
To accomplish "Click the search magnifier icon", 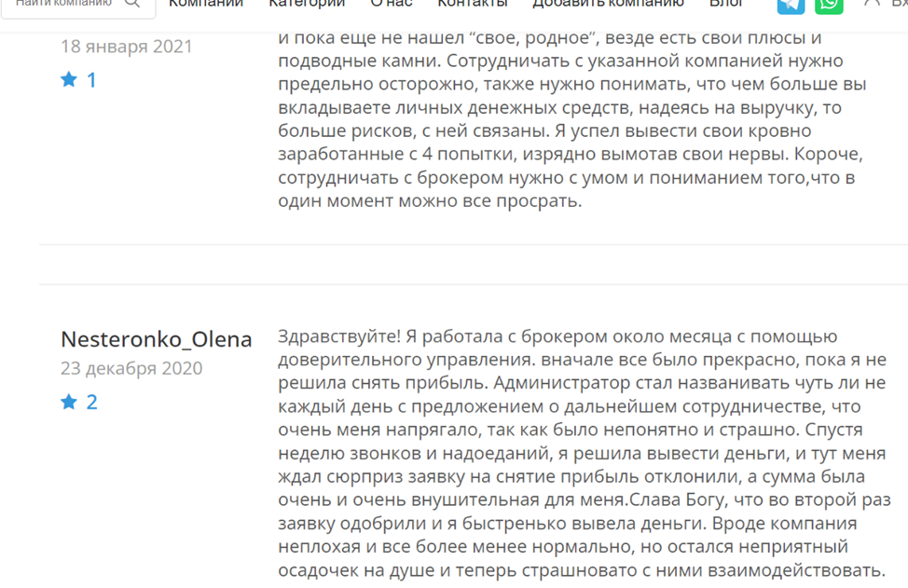I will click(x=132, y=3).
